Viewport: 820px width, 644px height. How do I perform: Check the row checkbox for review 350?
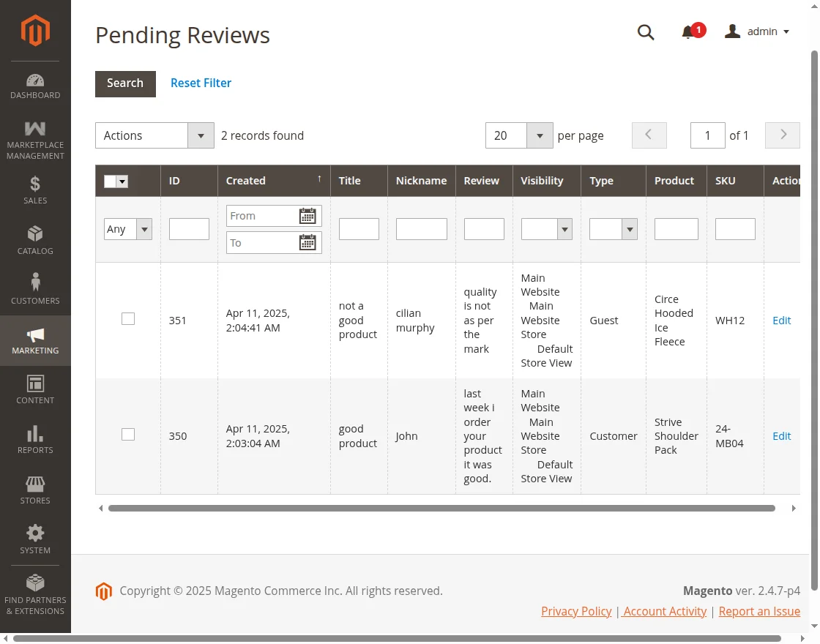click(127, 434)
